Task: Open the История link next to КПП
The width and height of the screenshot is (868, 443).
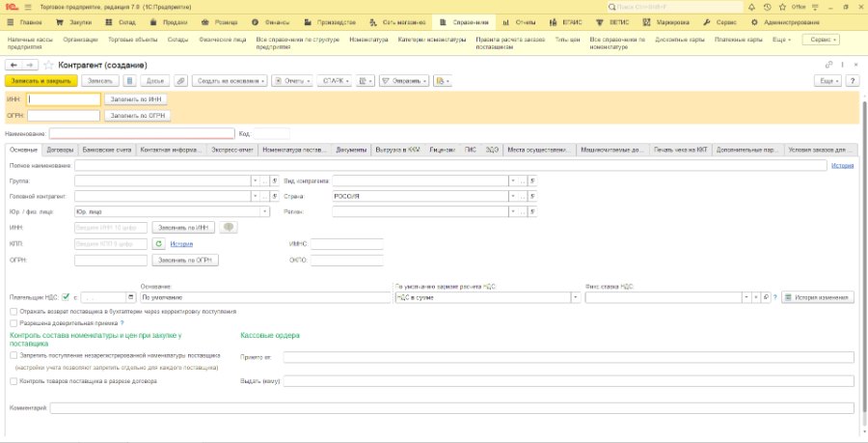Action: 181,244
